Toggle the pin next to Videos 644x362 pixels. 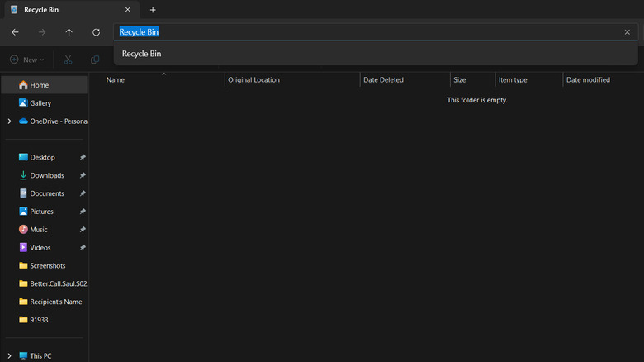click(x=83, y=248)
